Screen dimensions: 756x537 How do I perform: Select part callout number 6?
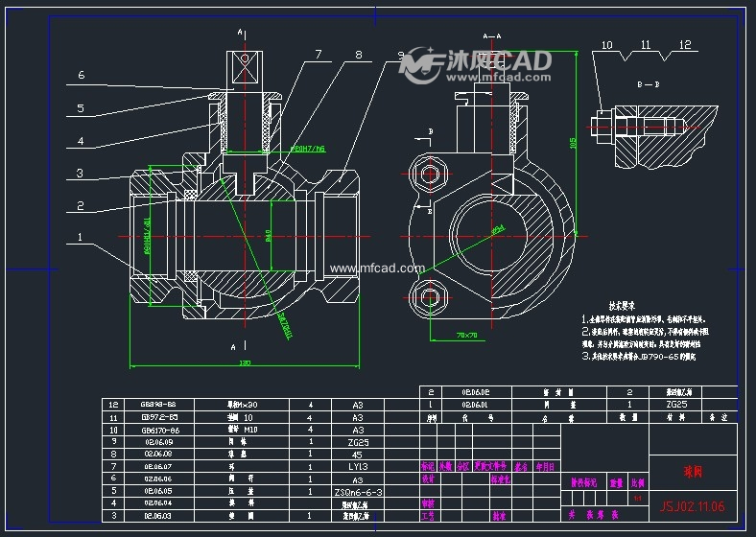click(82, 74)
